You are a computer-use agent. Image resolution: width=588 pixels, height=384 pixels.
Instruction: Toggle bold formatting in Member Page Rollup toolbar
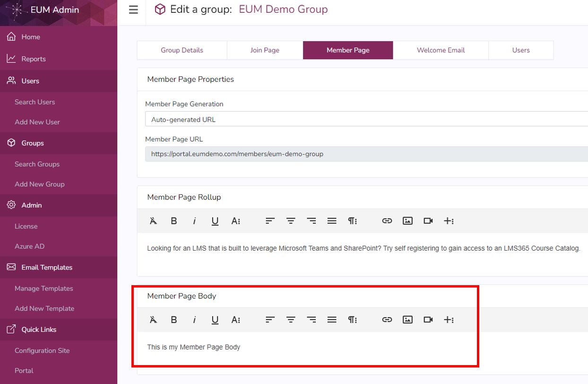(x=173, y=220)
